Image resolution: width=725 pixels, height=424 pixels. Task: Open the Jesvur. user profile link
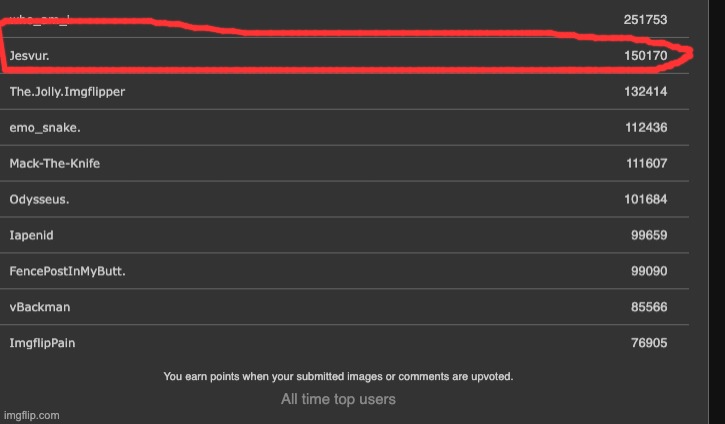pos(29,56)
